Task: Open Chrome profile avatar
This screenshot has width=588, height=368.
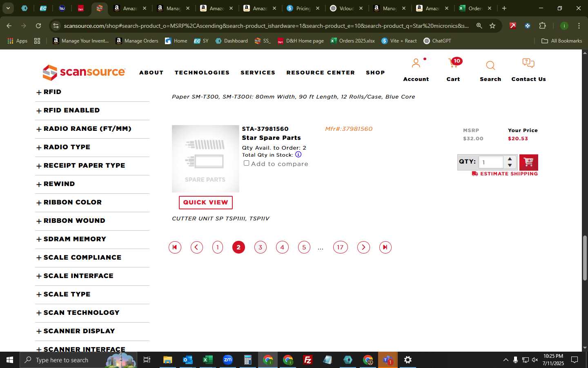Action: tap(564, 26)
